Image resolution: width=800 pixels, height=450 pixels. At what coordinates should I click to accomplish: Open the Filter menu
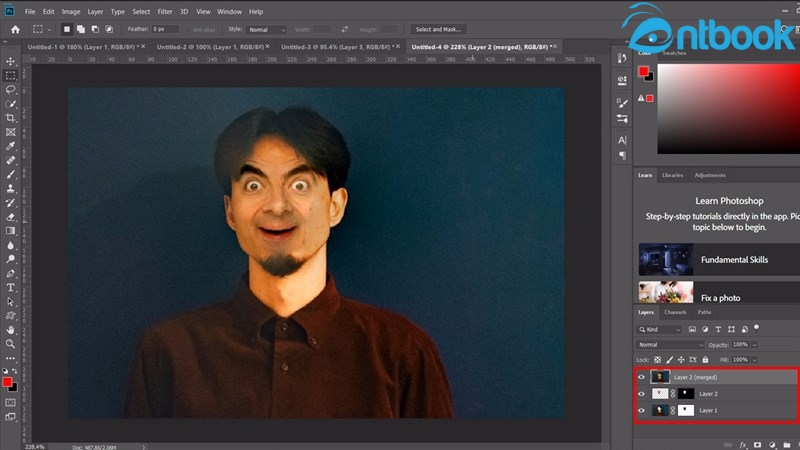[165, 11]
